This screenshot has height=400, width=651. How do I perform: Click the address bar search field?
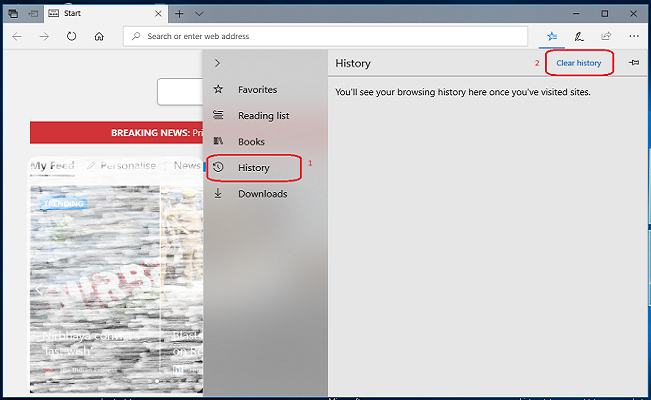pos(326,36)
